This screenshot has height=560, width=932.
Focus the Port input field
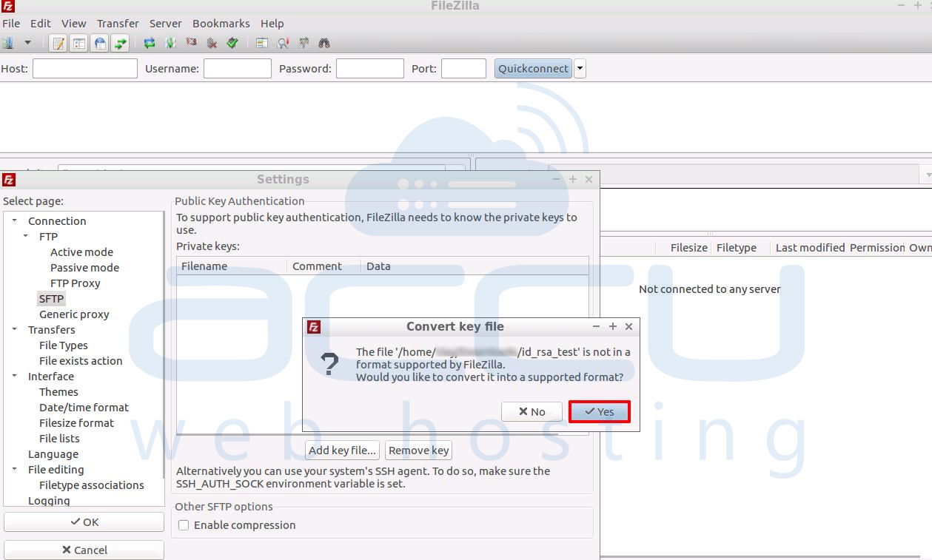pos(463,69)
